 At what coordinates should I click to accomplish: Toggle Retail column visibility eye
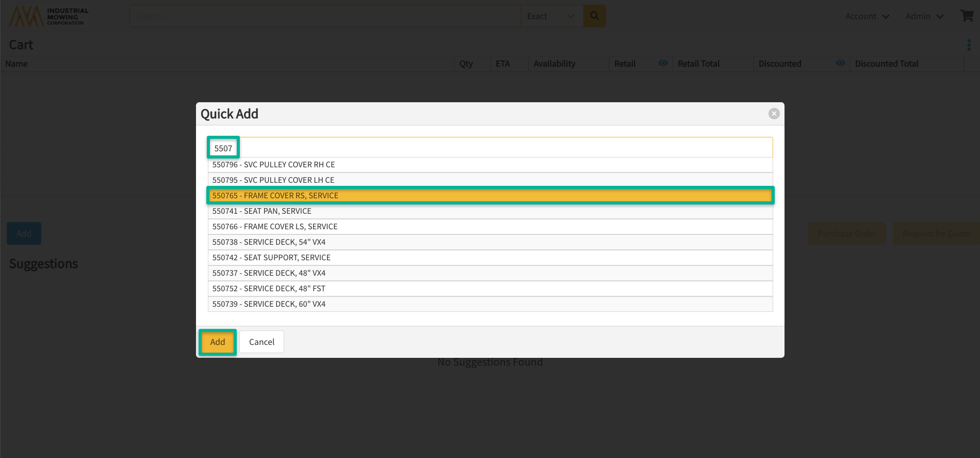pyautogui.click(x=663, y=63)
